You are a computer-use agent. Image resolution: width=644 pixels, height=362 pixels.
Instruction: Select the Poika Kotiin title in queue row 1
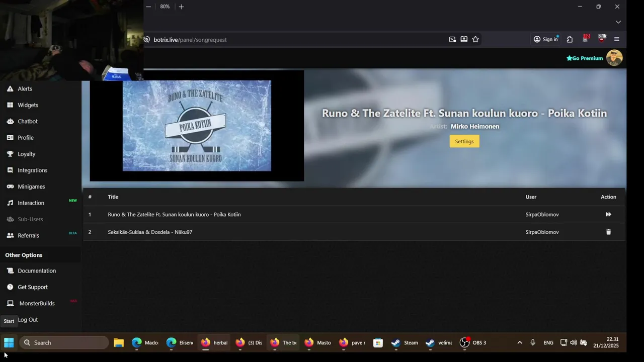pos(174,215)
